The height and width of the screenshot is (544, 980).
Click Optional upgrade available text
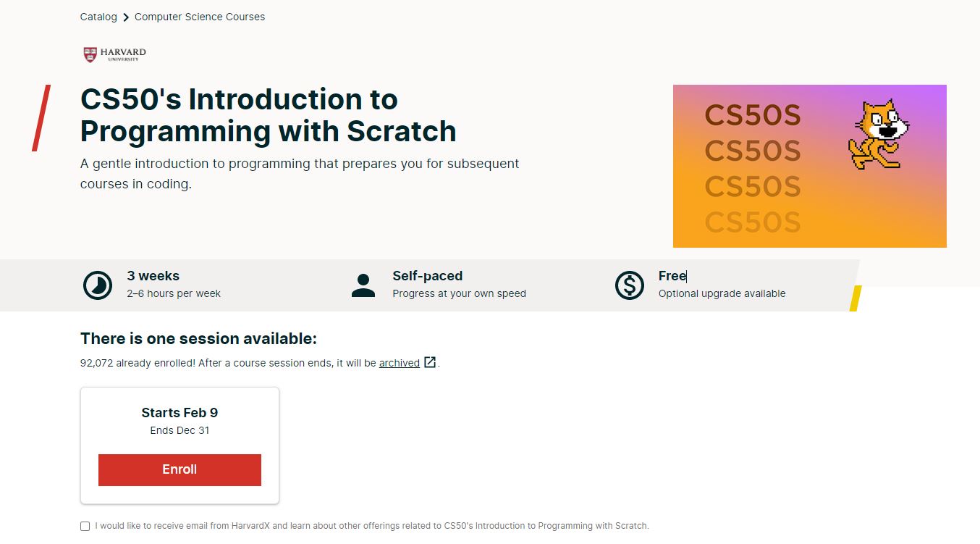pyautogui.click(x=722, y=293)
